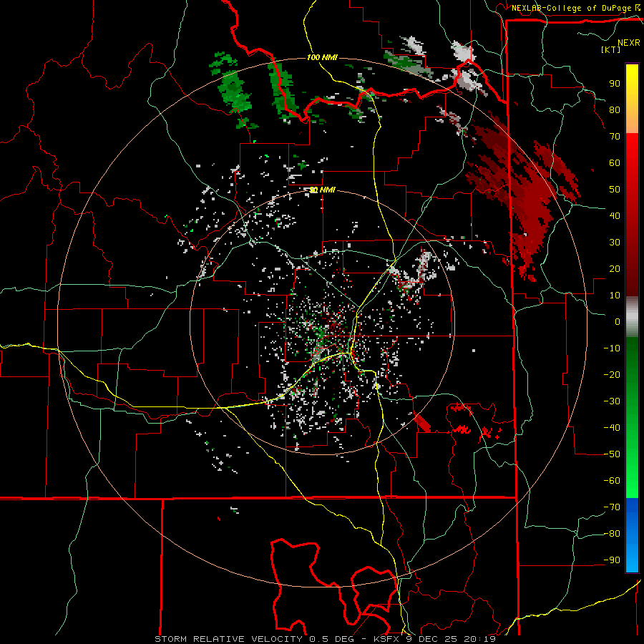This screenshot has height=644, width=644.
Task: Click the "30" value on the velocity scale
Action: tap(615, 243)
